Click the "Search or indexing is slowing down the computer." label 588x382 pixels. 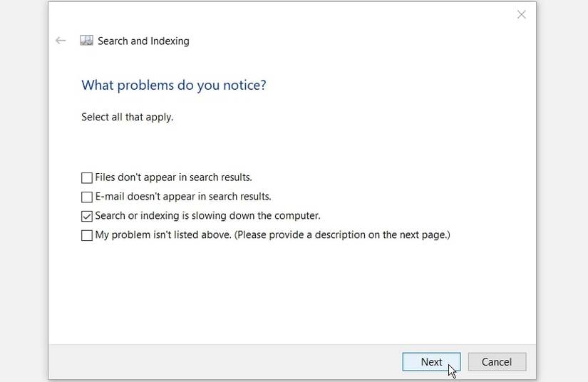(207, 216)
